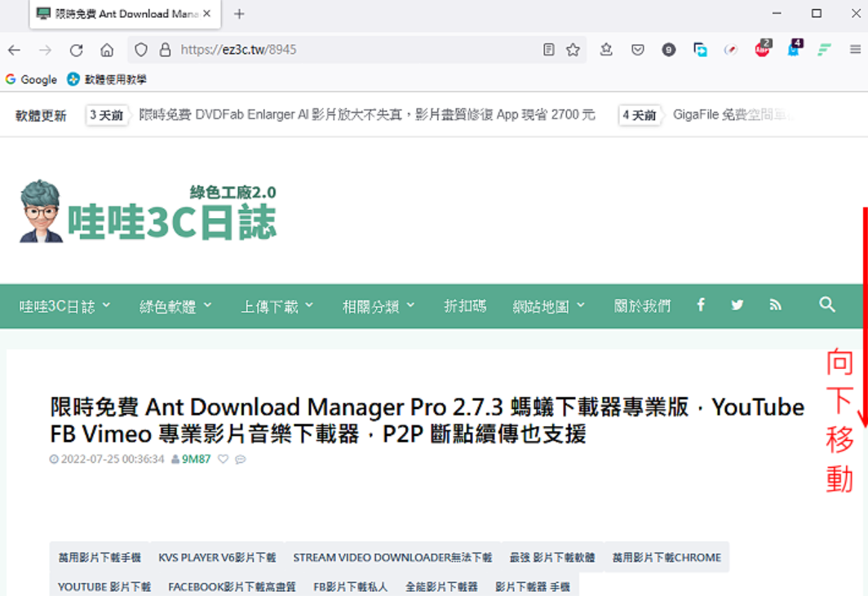The height and width of the screenshot is (596, 868).
Task: Expand the 上傳下載 nav dropdown
Action: [277, 305]
